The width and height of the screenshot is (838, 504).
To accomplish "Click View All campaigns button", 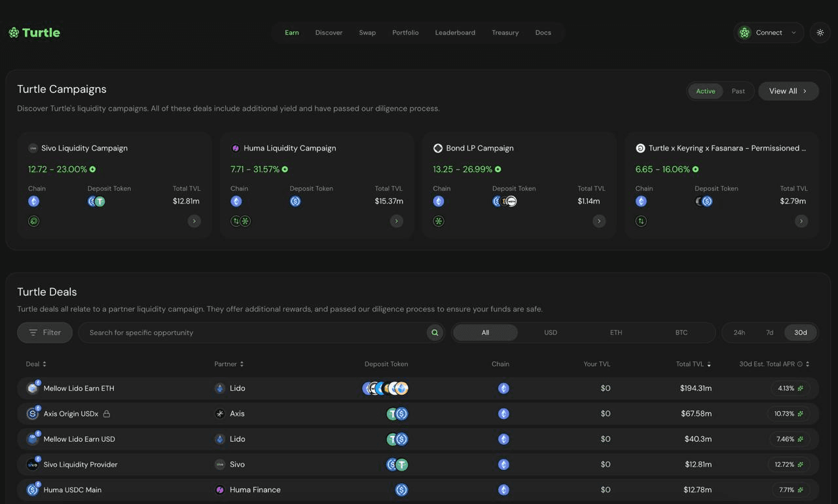I will [x=788, y=91].
